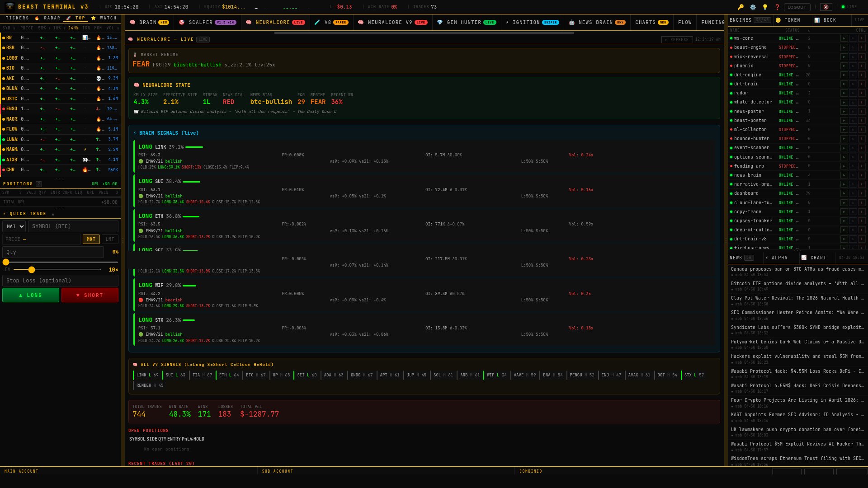Open the MAI account dropdown

pyautogui.click(x=14, y=226)
